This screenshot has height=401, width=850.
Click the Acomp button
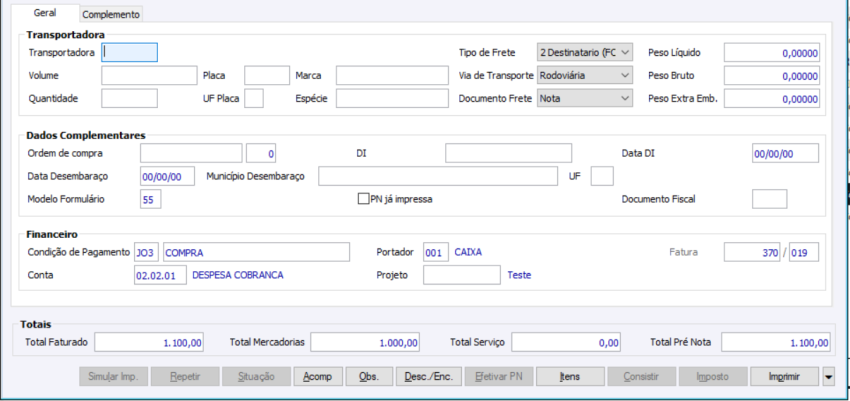(318, 377)
